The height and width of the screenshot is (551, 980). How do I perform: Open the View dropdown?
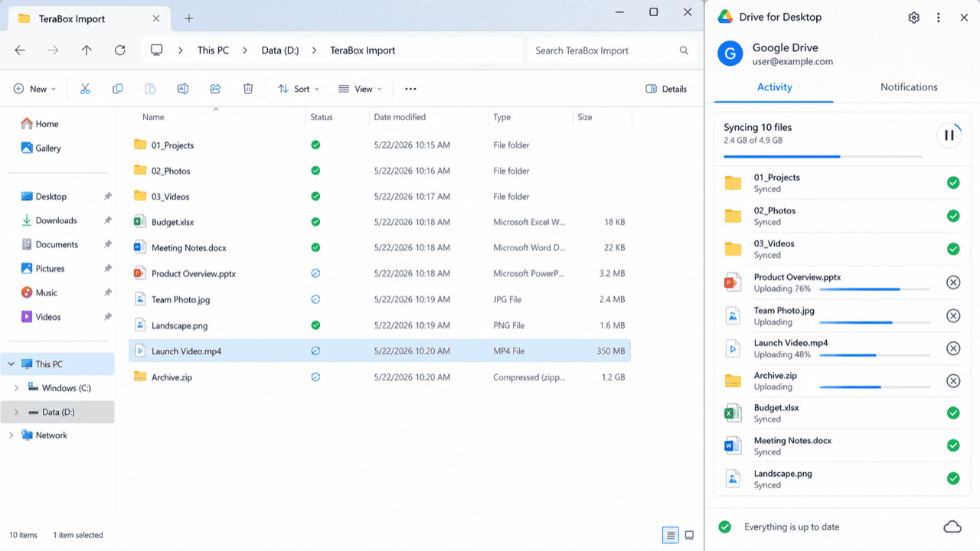pyautogui.click(x=360, y=89)
